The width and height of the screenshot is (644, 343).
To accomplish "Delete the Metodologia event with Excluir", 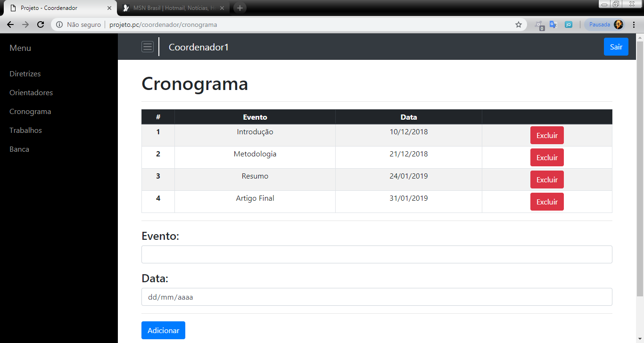I will [547, 157].
